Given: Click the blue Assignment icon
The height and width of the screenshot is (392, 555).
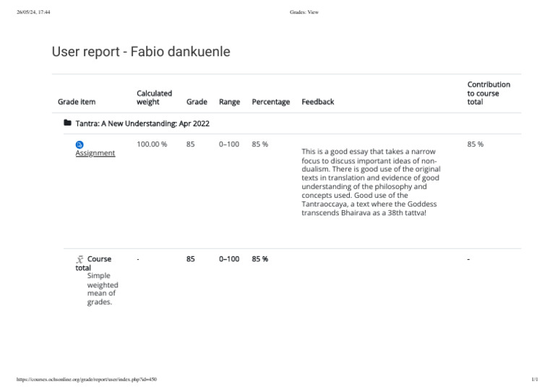Looking at the screenshot, I should coord(79,144).
